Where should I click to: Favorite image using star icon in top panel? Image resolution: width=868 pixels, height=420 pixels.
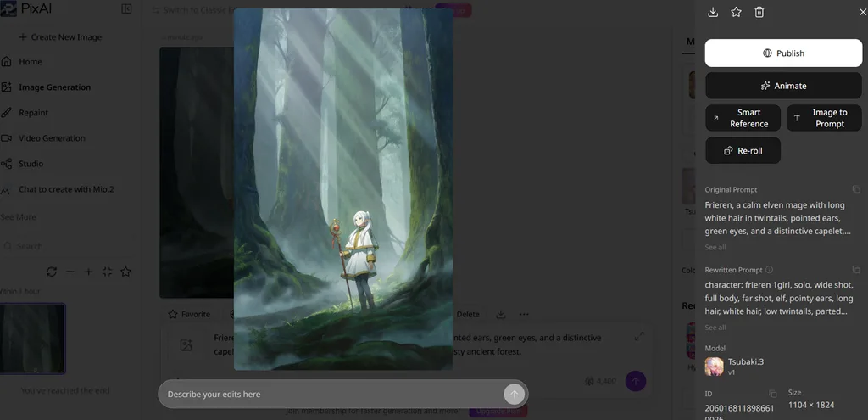736,12
